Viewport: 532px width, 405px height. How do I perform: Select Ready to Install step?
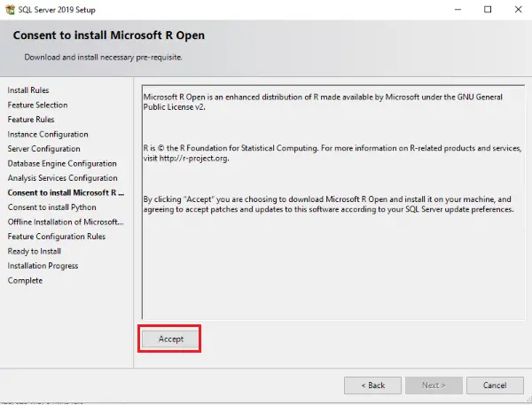pyautogui.click(x=35, y=252)
